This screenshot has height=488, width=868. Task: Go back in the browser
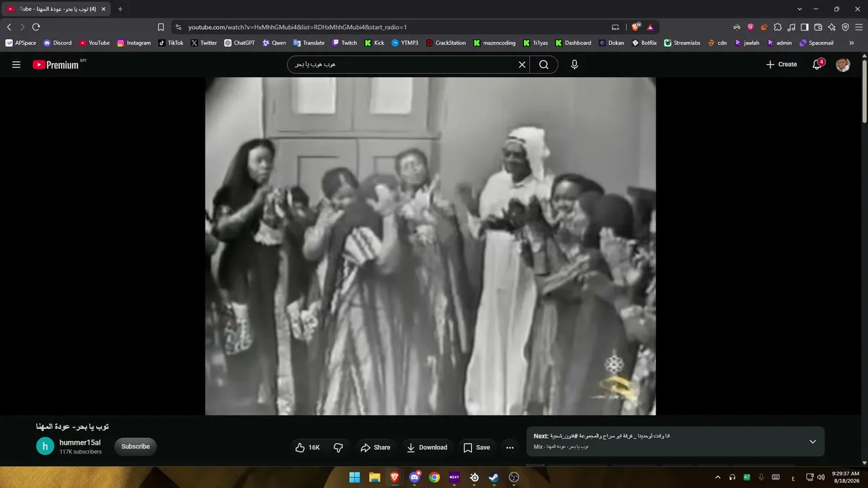pos(9,27)
